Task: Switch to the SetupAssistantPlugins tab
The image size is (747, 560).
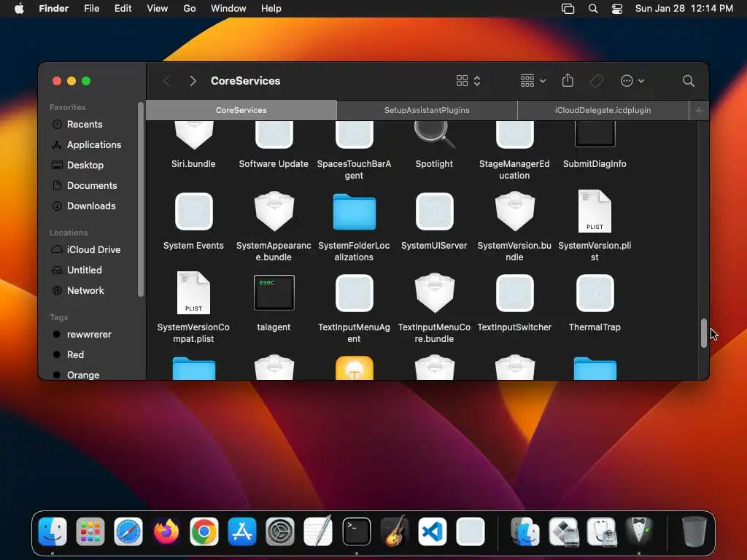Action: (427, 110)
